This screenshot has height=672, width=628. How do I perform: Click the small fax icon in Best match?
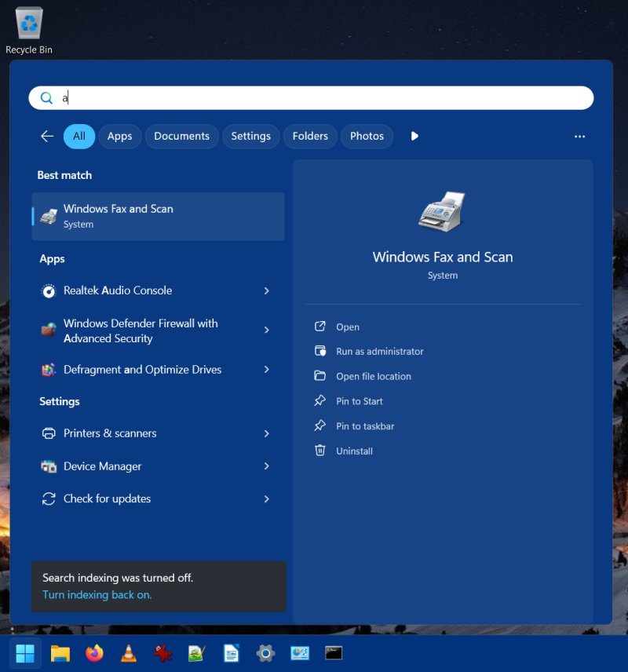coord(49,217)
